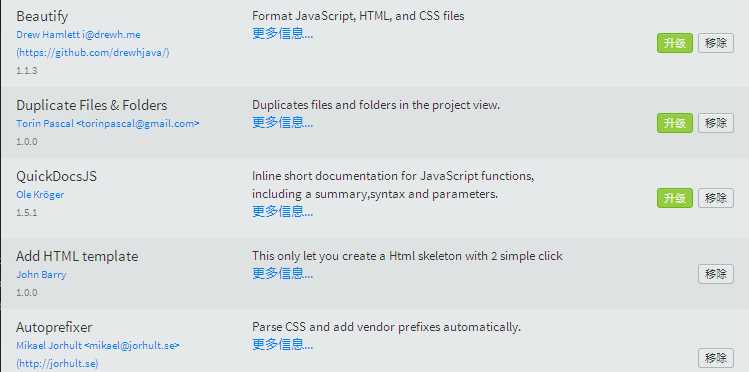Click description 'Format JavaScript, HTML, and CSS files'
749x372 pixels.
point(358,16)
